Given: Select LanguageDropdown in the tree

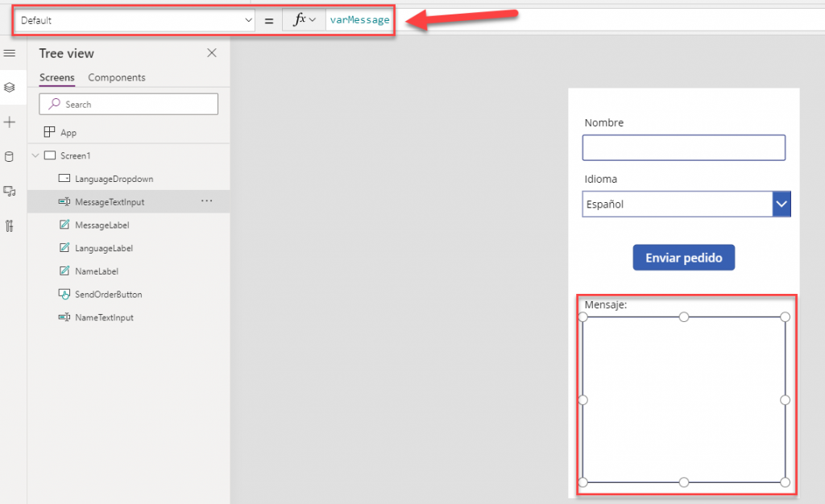Looking at the screenshot, I should click(114, 179).
